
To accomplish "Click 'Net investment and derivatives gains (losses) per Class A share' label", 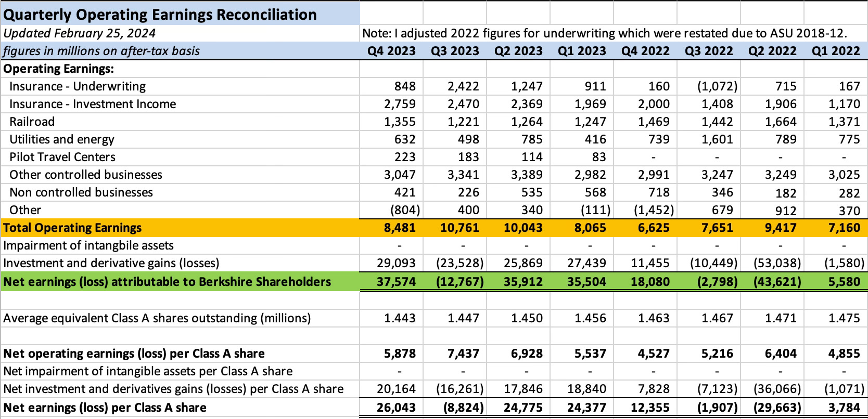I will click(173, 389).
